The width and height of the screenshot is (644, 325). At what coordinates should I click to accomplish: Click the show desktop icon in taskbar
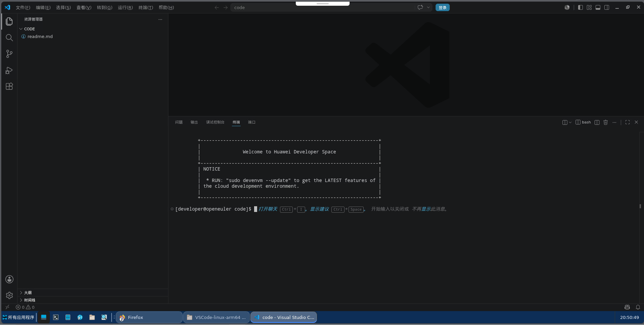[44, 317]
